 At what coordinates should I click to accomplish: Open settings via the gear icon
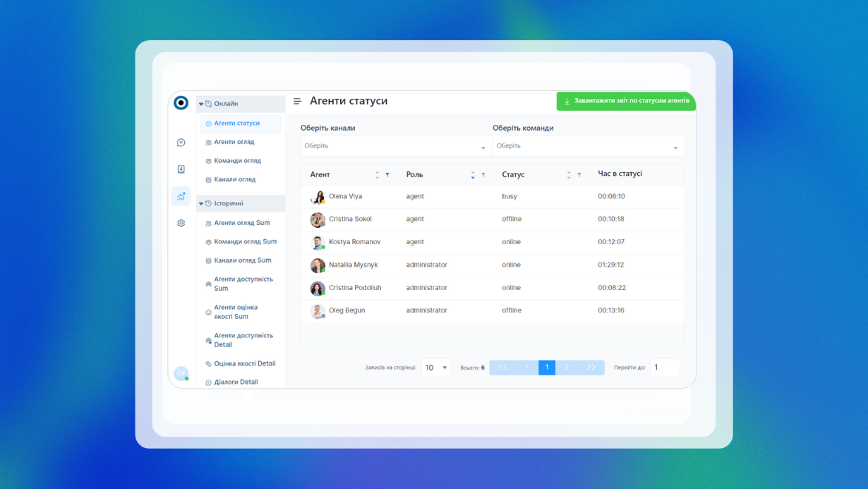pyautogui.click(x=181, y=222)
